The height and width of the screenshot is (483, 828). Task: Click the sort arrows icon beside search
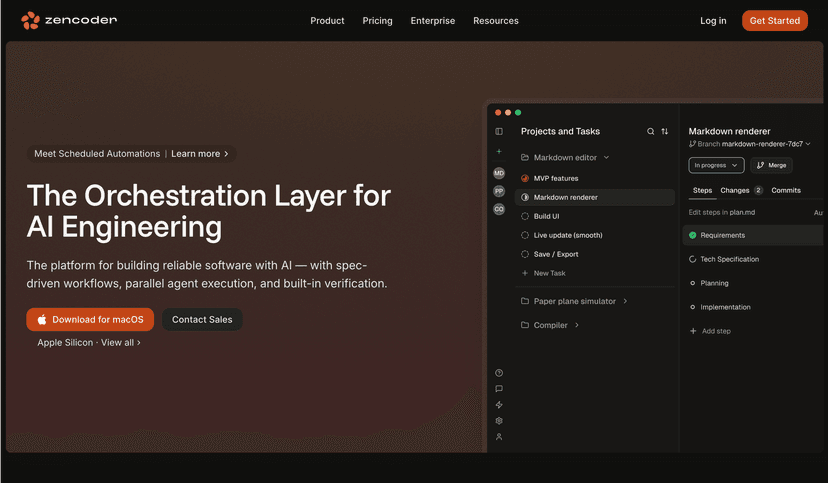click(x=665, y=131)
